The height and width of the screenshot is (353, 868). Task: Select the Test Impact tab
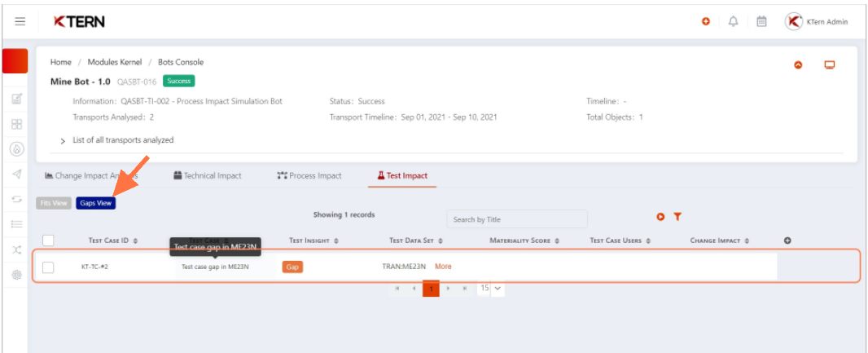point(402,175)
